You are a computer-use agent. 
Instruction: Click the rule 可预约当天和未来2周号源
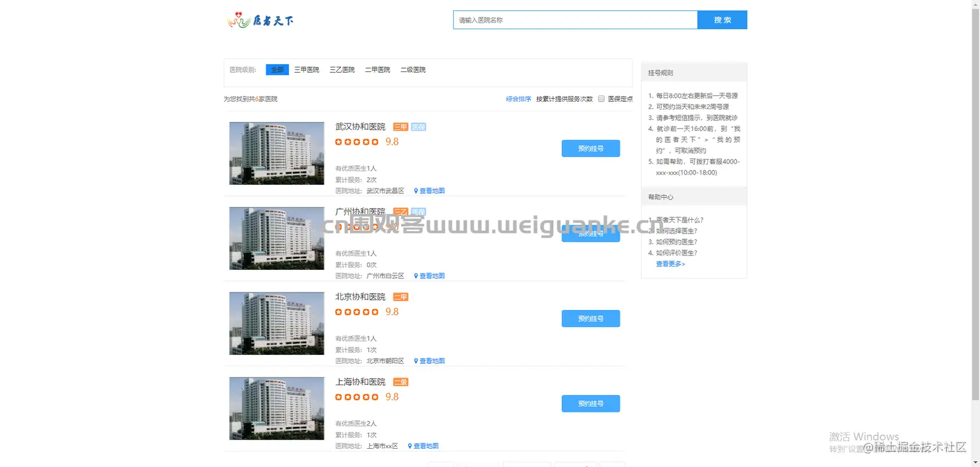[x=692, y=107]
